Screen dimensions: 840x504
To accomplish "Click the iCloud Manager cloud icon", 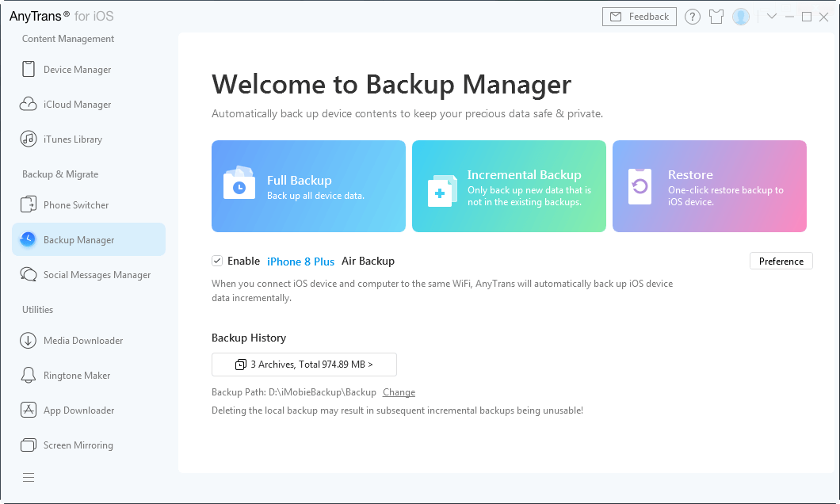I will 29,104.
